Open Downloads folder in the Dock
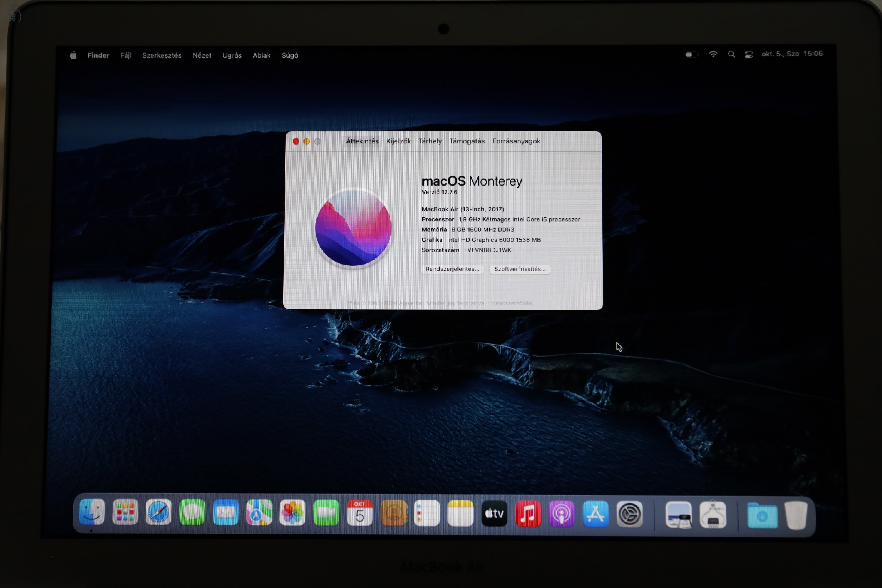Viewport: 882px width, 588px height. tap(762, 516)
